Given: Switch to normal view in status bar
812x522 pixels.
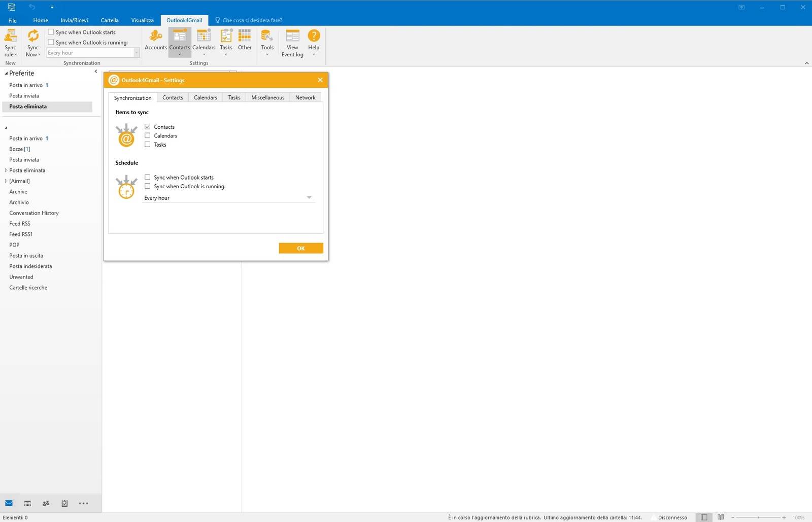Looking at the screenshot, I should (704, 517).
